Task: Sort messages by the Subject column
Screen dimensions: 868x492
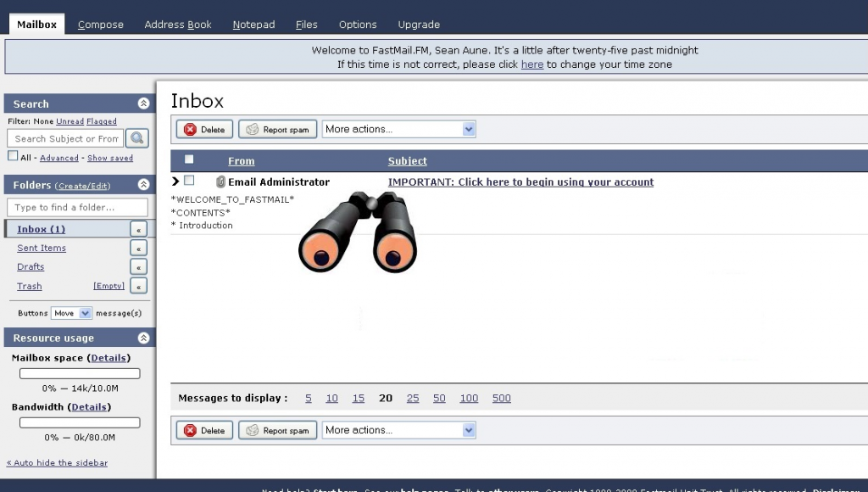Action: click(408, 160)
